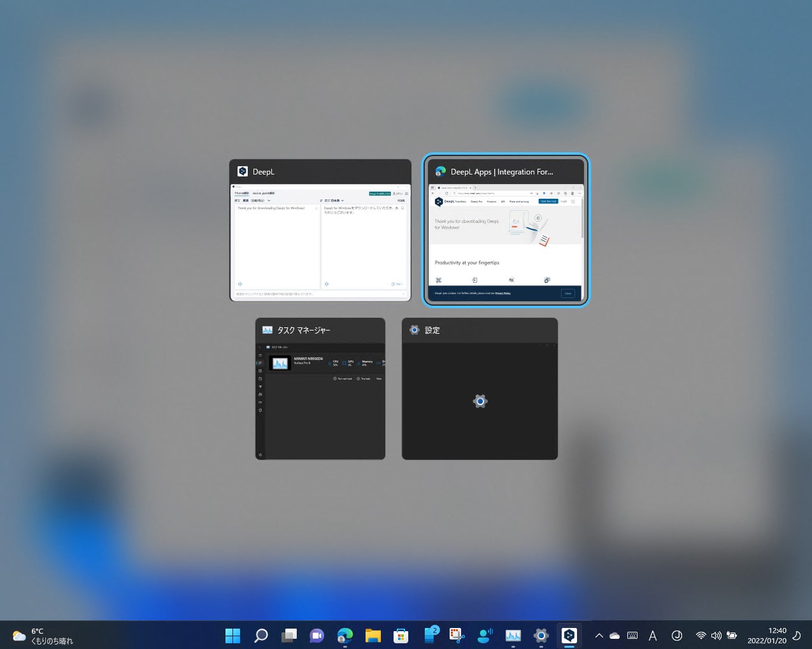Open File Explorer folder icon
This screenshot has width=812, height=649.
coord(373,635)
